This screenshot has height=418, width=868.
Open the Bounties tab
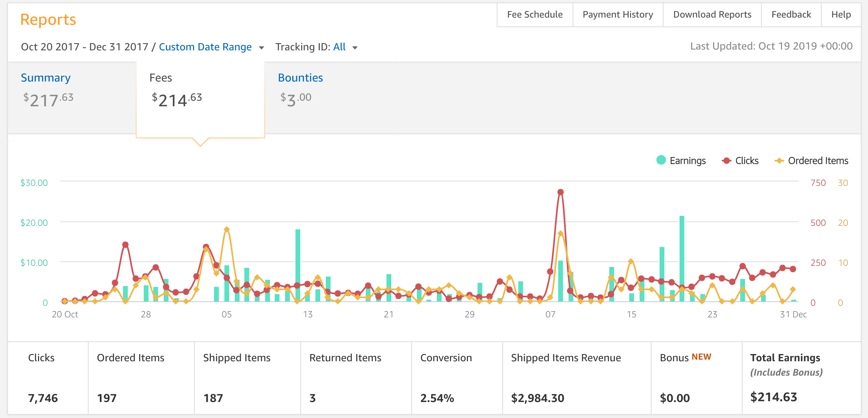300,78
